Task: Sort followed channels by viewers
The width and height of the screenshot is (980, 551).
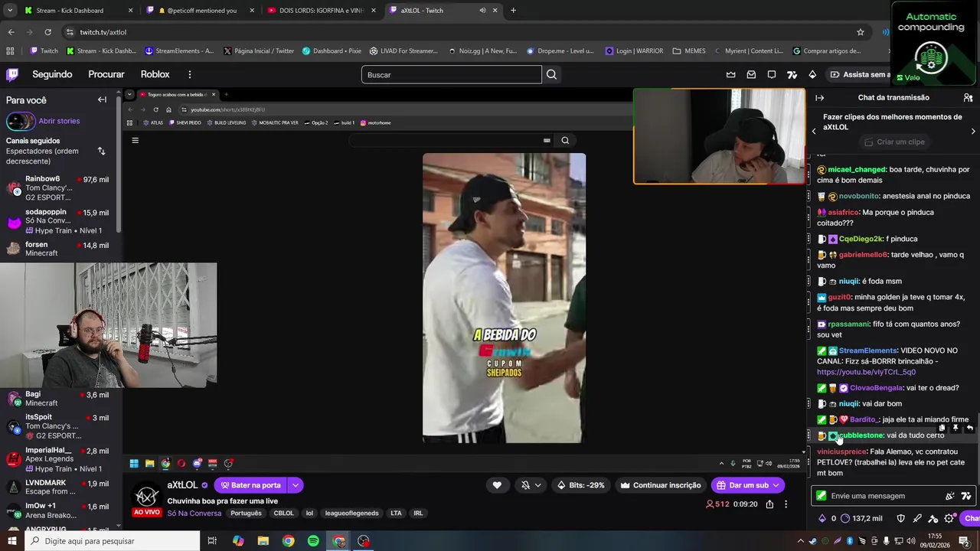Action: click(101, 151)
